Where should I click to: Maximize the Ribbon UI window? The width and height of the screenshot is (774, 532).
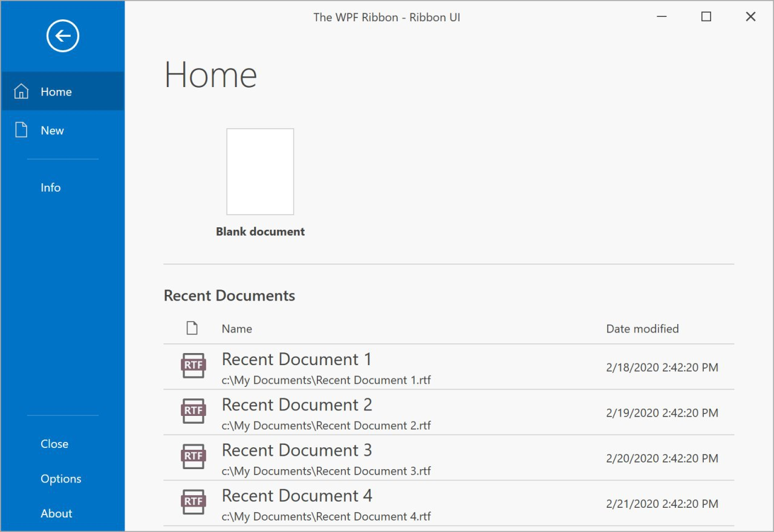(x=706, y=17)
